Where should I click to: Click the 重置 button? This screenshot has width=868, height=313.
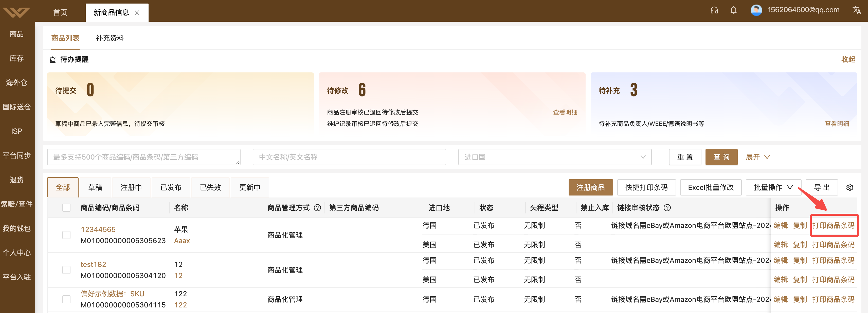pos(685,157)
